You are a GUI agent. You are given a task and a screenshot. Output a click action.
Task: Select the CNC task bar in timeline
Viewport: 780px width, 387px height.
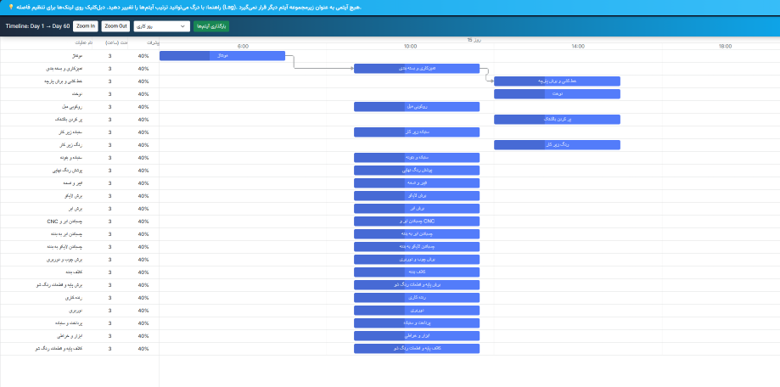point(416,221)
